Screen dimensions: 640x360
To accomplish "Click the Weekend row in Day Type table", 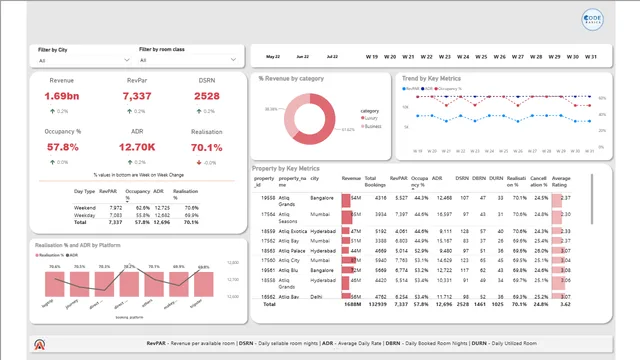I will [136, 208].
